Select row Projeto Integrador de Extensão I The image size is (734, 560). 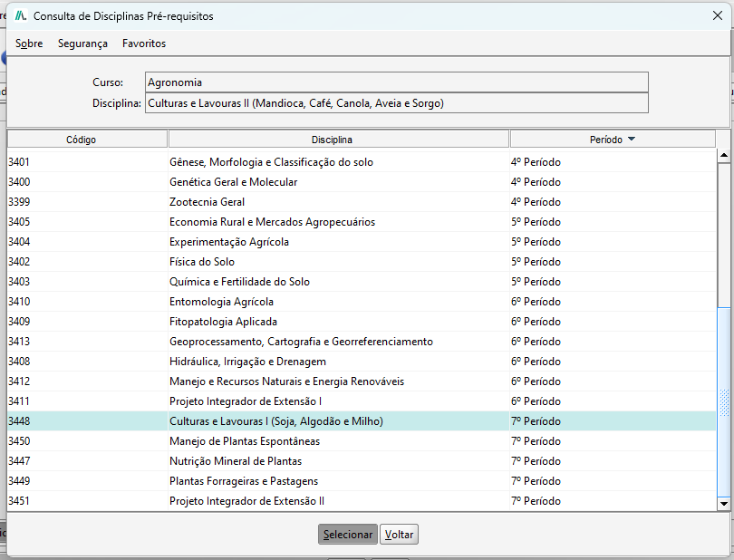coord(362,401)
